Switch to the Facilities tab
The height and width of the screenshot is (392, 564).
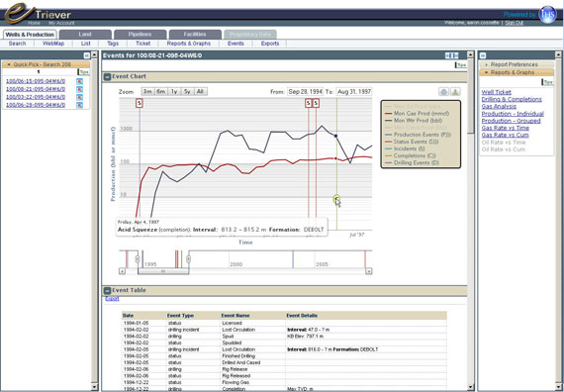[x=195, y=35]
